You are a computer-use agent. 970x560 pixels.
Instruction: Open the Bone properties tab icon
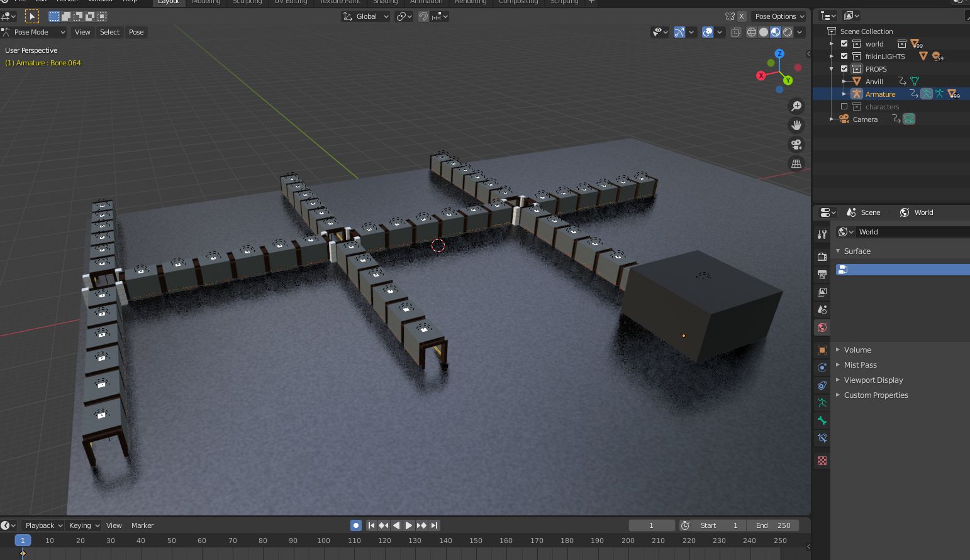[822, 420]
